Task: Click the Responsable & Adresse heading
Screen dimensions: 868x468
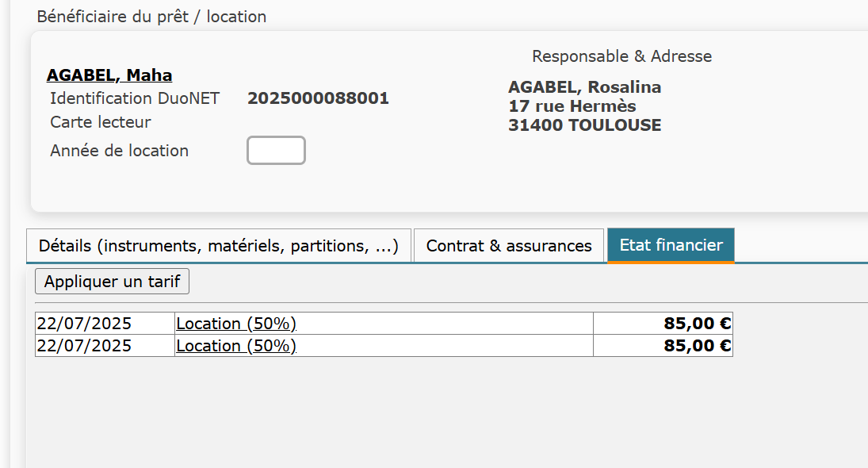Action: 621,56
